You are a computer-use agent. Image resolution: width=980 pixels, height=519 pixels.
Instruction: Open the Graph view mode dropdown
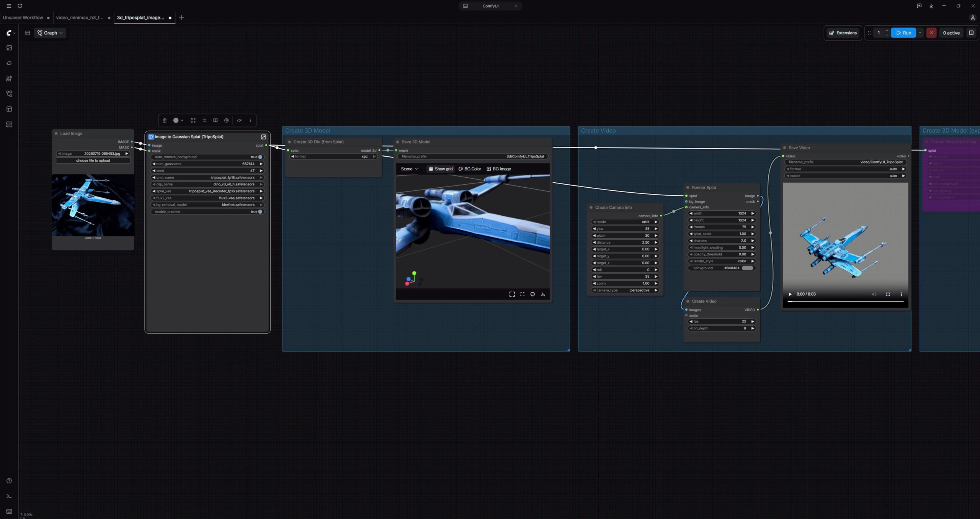pyautogui.click(x=50, y=33)
